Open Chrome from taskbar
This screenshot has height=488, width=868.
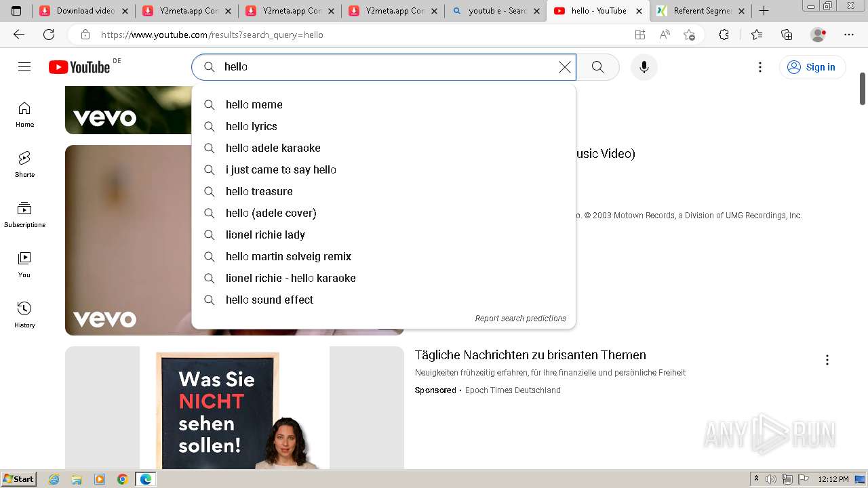pos(122,479)
